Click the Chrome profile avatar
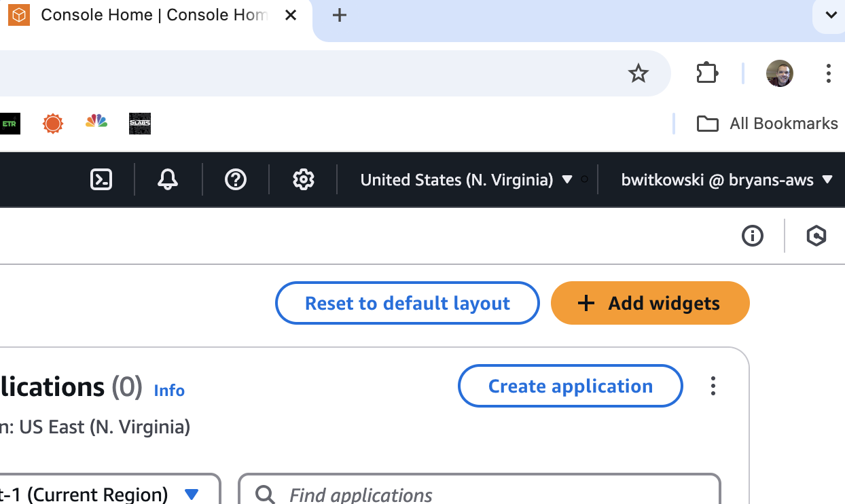The height and width of the screenshot is (504, 845). point(779,73)
